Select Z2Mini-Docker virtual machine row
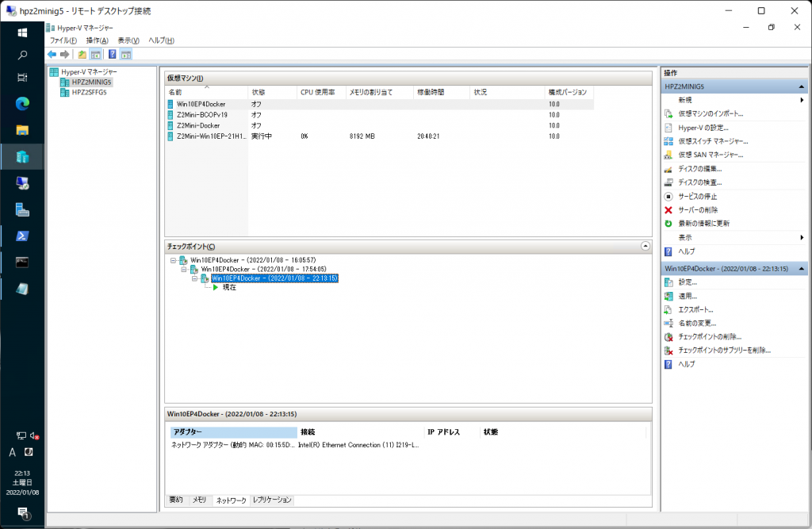Image resolution: width=812 pixels, height=529 pixels. 379,125
